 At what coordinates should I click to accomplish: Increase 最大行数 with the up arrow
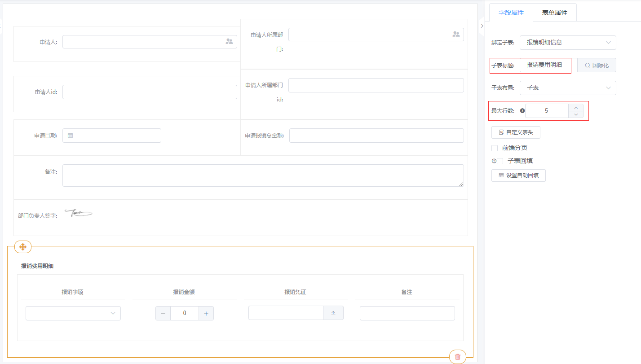pos(576,107)
